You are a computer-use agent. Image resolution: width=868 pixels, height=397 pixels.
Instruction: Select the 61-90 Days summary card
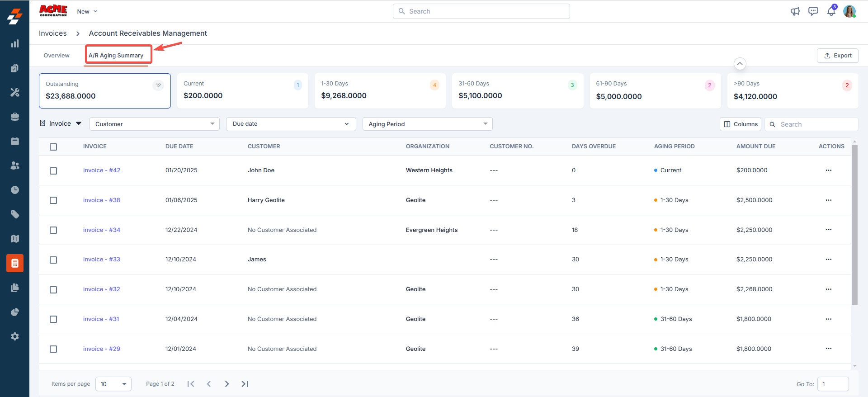point(656,91)
